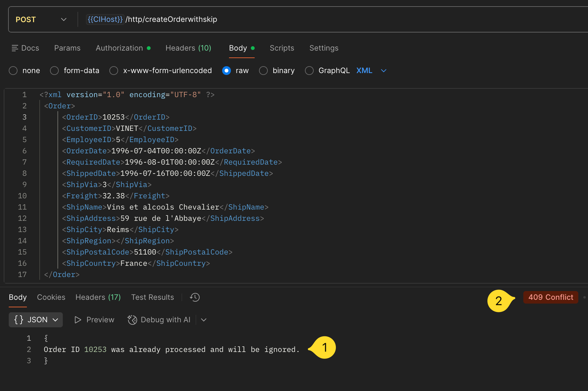Expand the chevron next to Debug with AI

[x=203, y=320]
